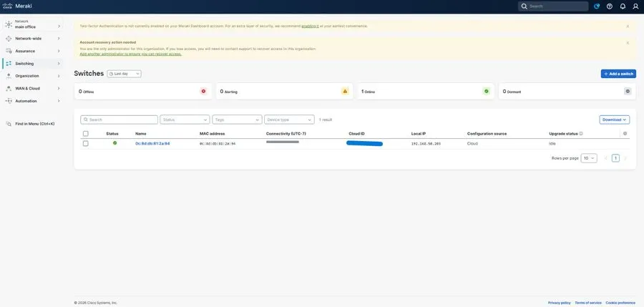Click the '1 result' count text
Screen dimensions: 644x307
coord(326,120)
